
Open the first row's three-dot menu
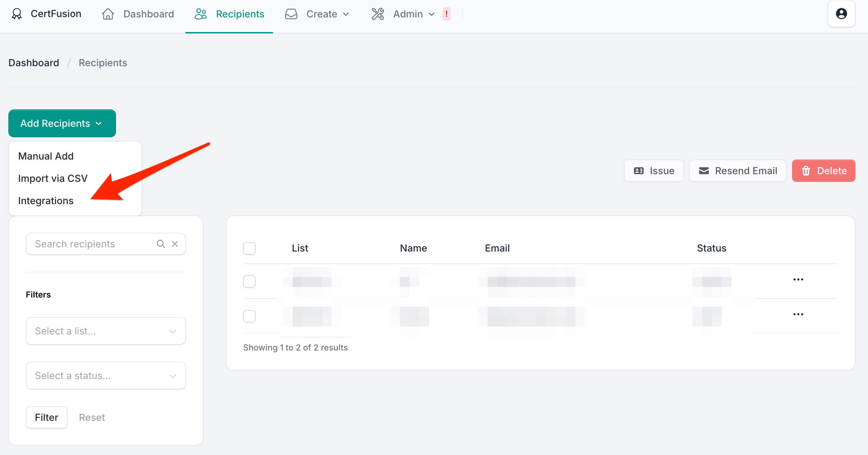[x=798, y=279]
